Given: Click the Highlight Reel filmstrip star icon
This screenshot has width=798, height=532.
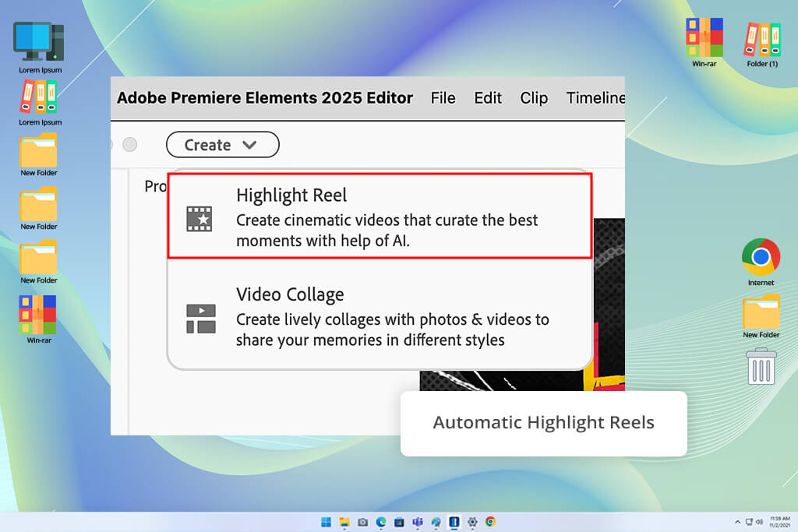Looking at the screenshot, I should [199, 219].
